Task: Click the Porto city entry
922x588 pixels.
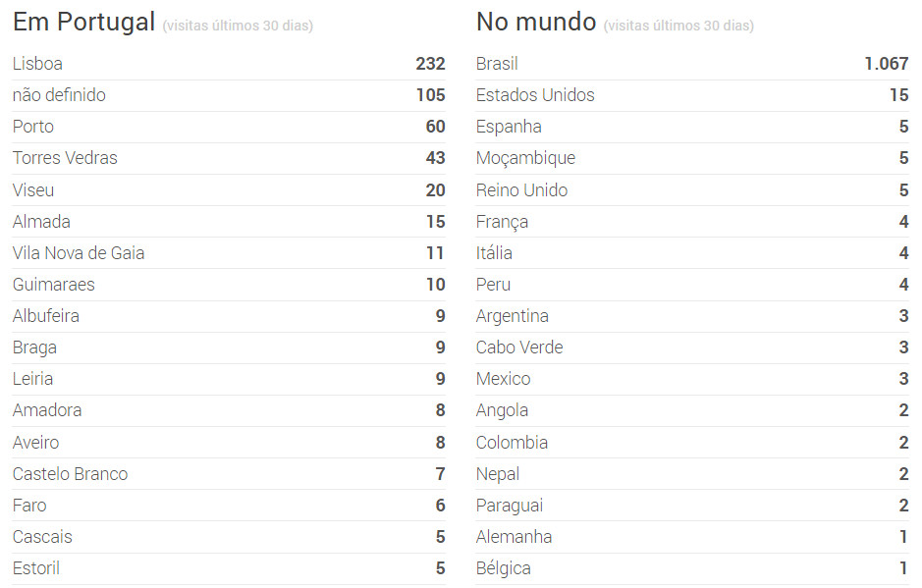Action: 33,127
